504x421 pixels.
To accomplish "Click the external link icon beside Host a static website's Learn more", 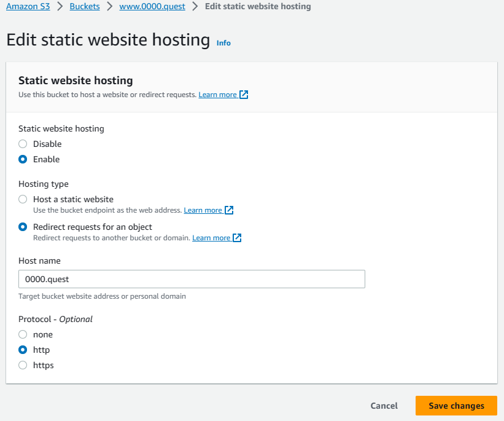I will coord(229,210).
